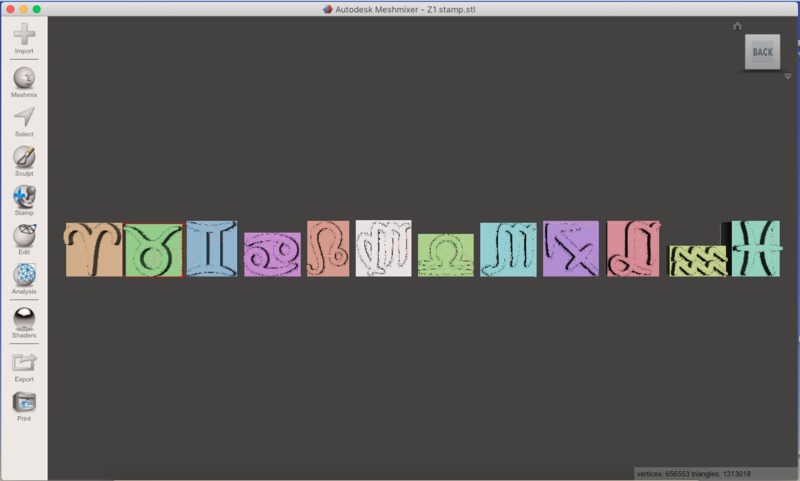This screenshot has height=481, width=800.
Task: Activate the Select tool
Action: tap(24, 117)
